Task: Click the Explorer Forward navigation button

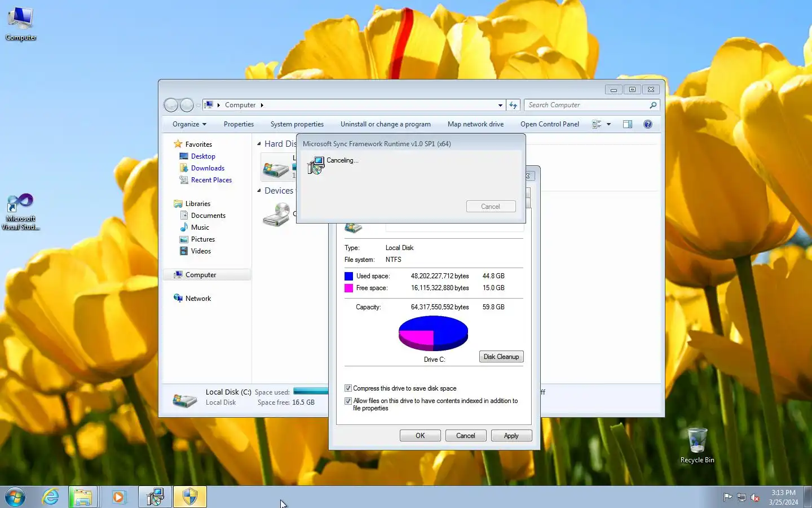Action: pyautogui.click(x=187, y=105)
